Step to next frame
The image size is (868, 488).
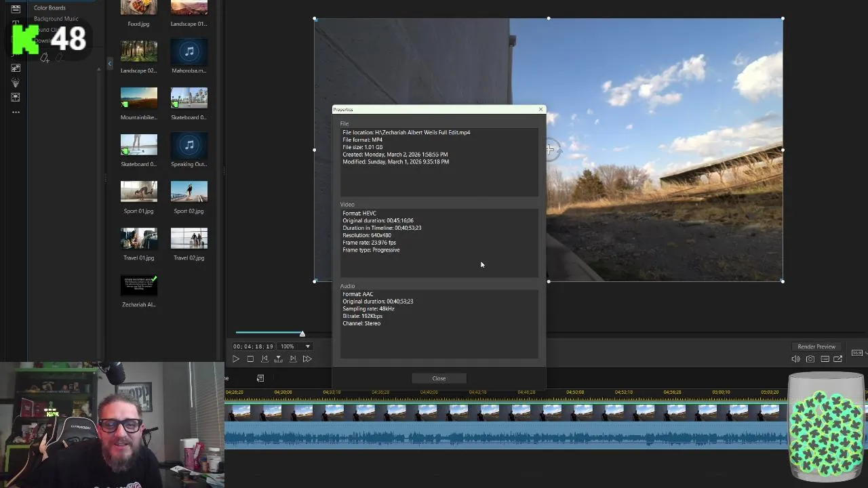(x=293, y=359)
